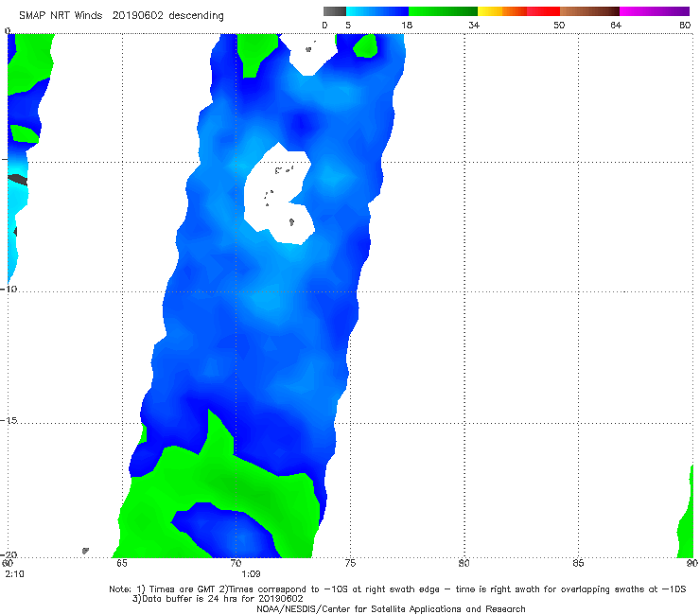Click the color bar label '34'

(474, 26)
